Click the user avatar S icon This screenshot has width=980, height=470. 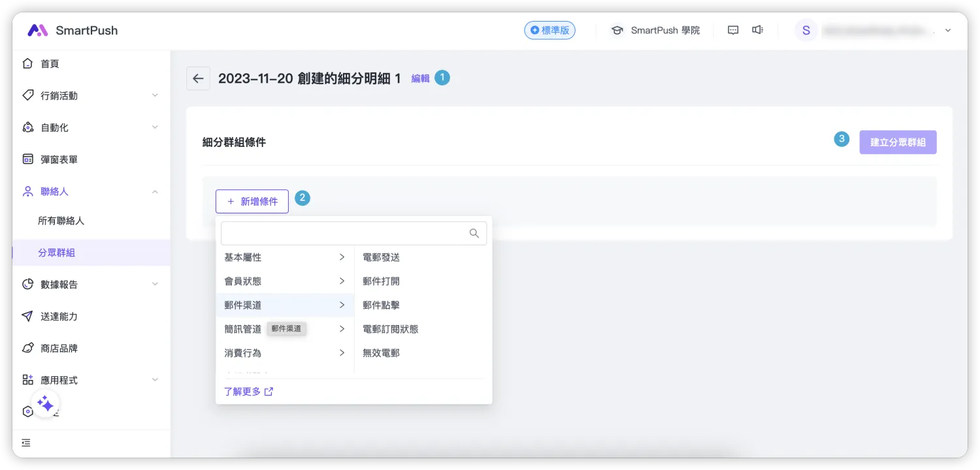[806, 30]
